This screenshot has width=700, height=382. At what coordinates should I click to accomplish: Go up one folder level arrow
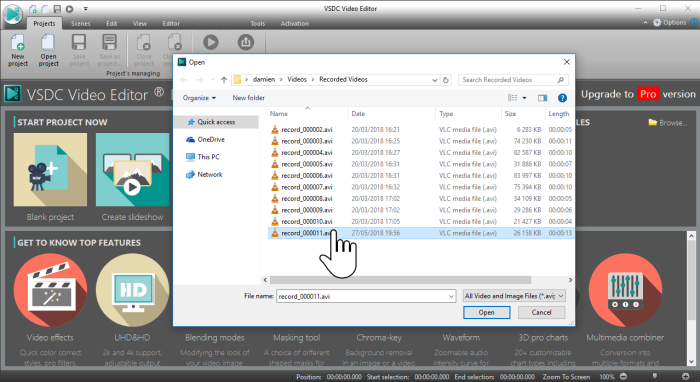[224, 80]
